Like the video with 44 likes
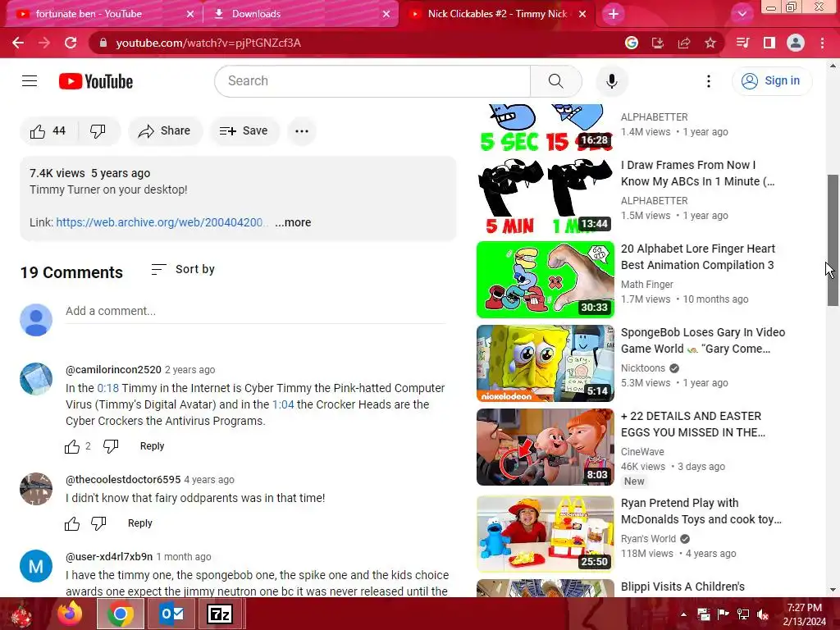840x630 pixels. pos(48,130)
